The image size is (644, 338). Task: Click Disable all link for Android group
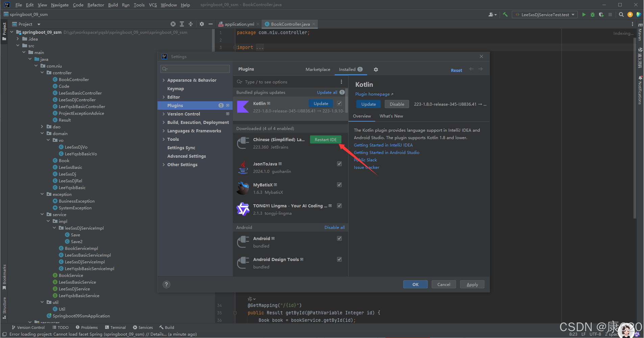coord(335,227)
